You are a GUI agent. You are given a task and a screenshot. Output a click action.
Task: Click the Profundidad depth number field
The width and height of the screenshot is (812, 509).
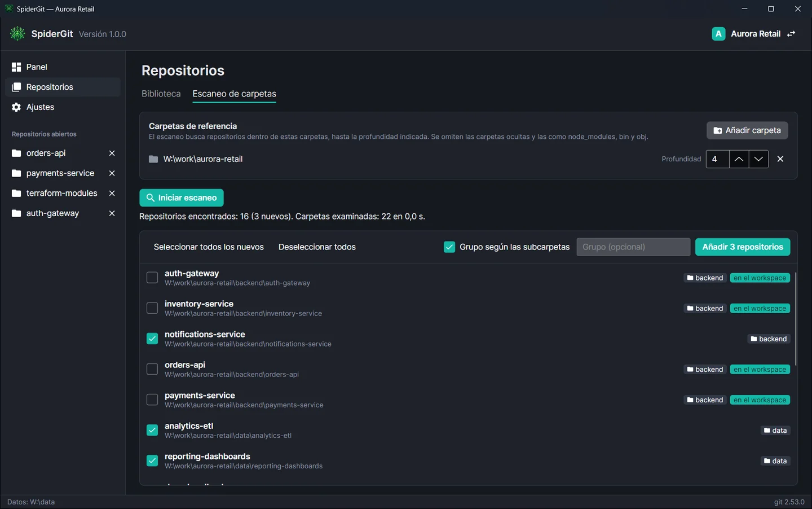click(x=717, y=159)
